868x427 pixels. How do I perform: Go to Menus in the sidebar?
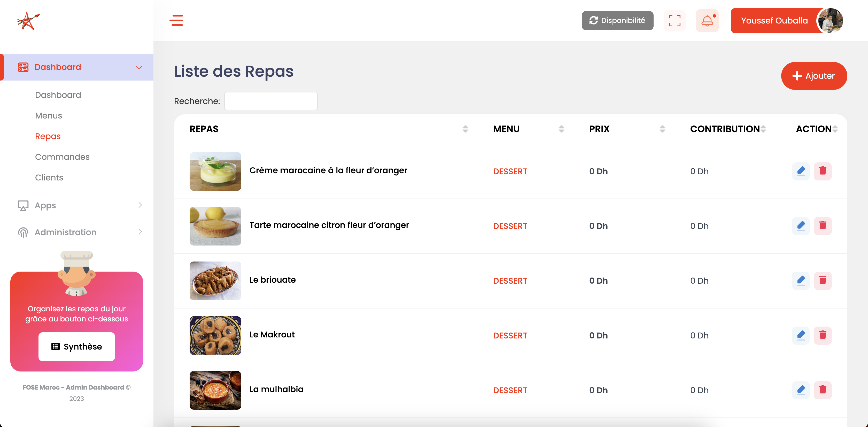tap(49, 115)
